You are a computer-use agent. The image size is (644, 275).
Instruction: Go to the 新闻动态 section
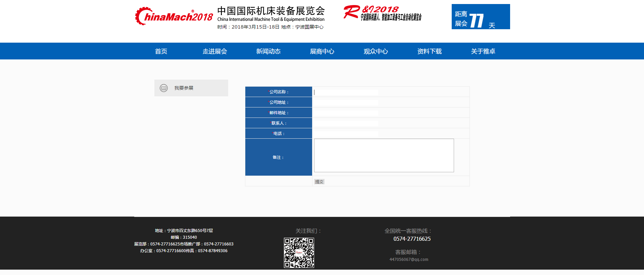pyautogui.click(x=268, y=51)
